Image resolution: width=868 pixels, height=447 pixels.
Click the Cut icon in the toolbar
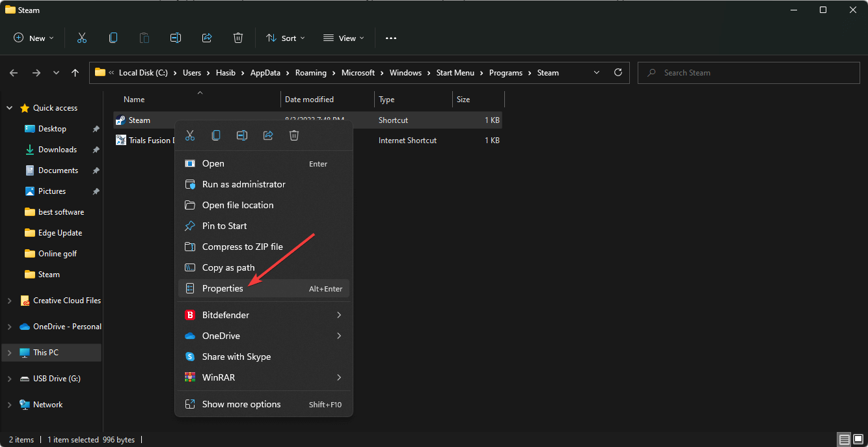click(x=82, y=38)
